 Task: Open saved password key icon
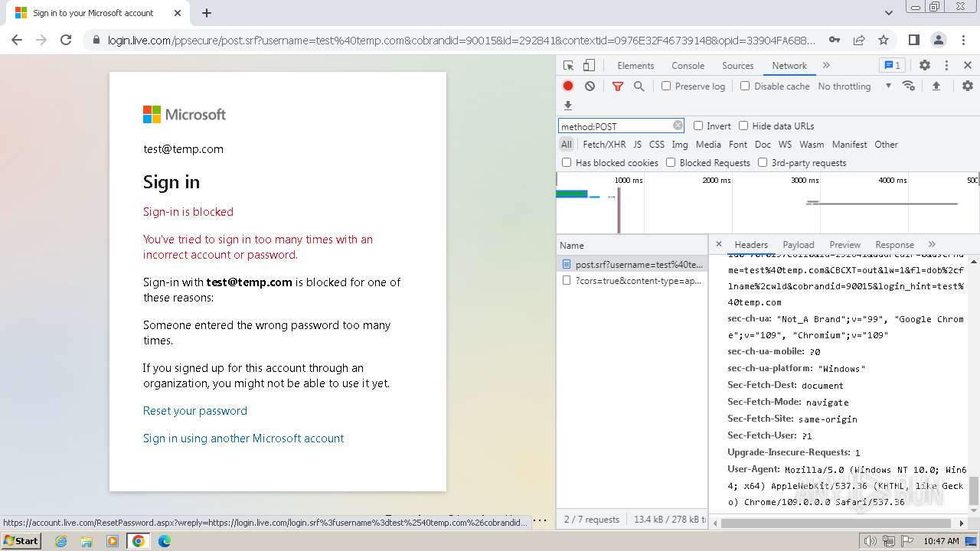(835, 40)
